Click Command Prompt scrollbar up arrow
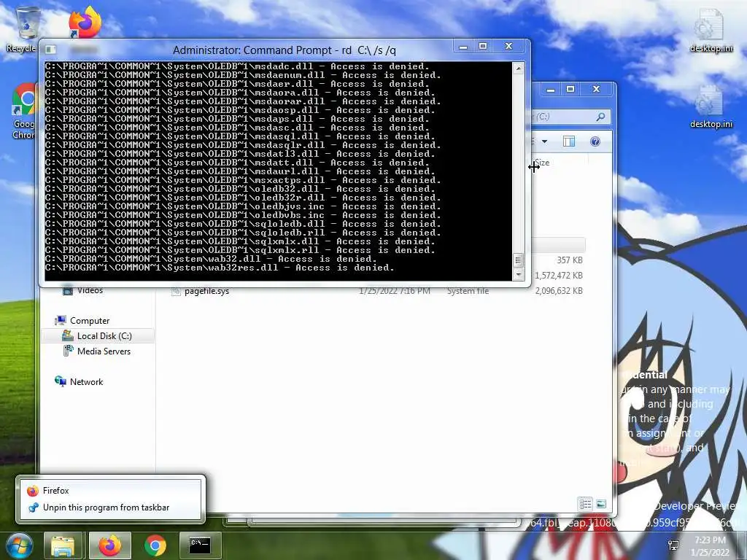 519,69
